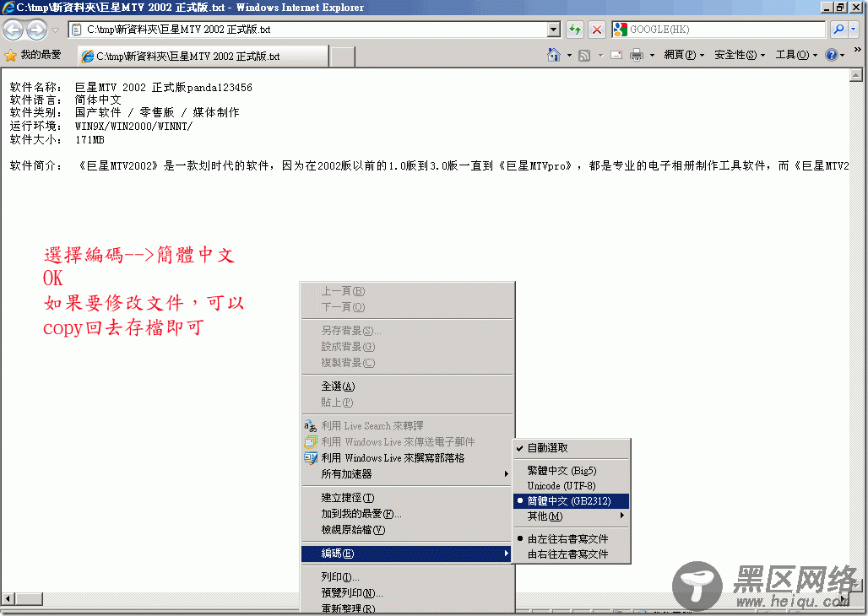Open a new blank tab
Screen dimensions: 868x616
coord(343,57)
